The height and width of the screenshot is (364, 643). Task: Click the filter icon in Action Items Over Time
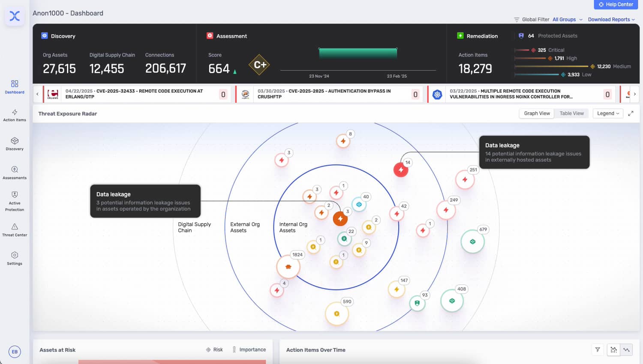(598, 350)
